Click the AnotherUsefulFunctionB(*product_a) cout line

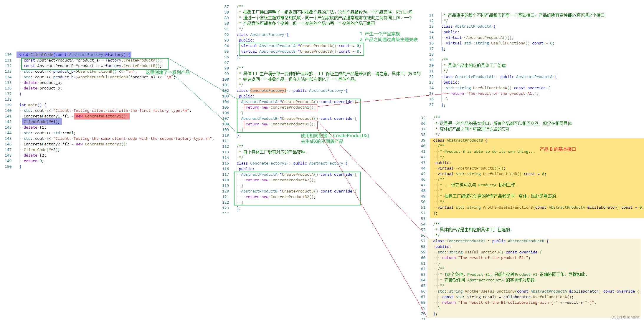pos(99,77)
